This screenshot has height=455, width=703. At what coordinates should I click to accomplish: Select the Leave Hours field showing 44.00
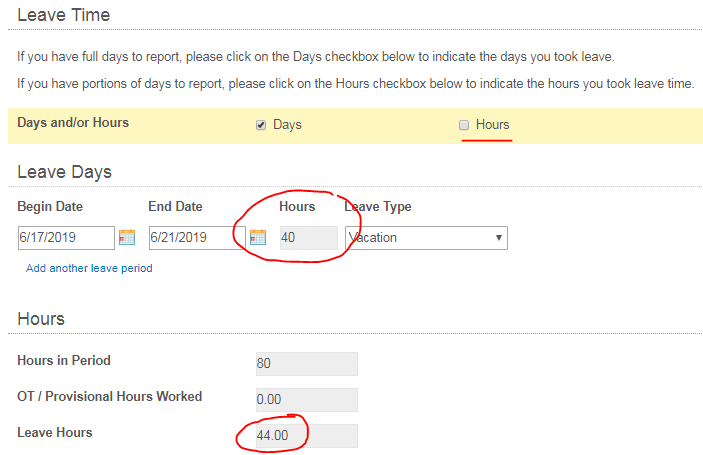point(306,435)
